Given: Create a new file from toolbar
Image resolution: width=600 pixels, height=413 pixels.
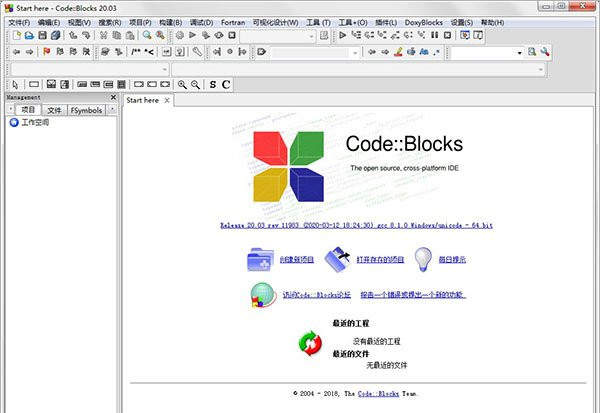Looking at the screenshot, I should tap(17, 36).
